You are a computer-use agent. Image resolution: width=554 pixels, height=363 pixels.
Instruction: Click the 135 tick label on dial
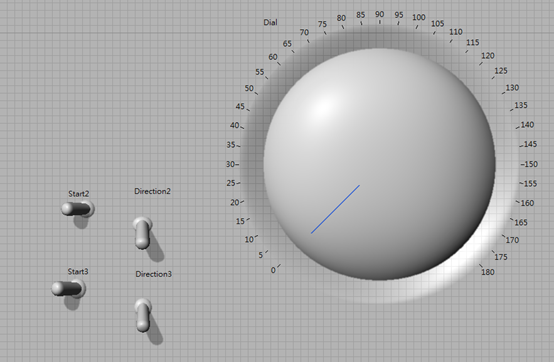pyautogui.click(x=521, y=105)
